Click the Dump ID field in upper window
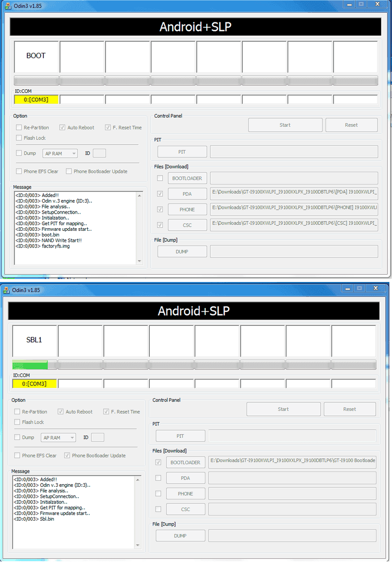This screenshot has width=392, height=564. pos(99,153)
